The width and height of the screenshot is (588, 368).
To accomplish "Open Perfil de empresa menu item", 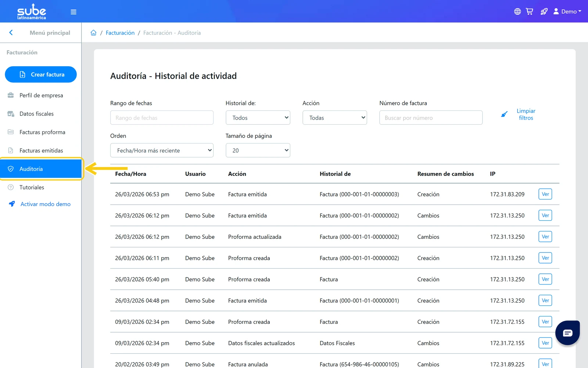I will click(41, 95).
